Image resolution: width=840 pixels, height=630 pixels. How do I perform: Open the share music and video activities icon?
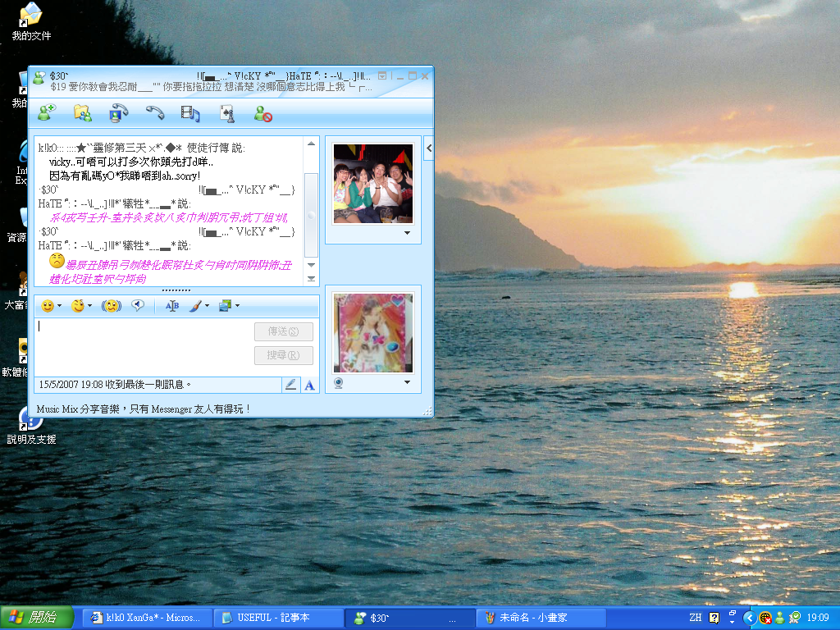tap(190, 113)
